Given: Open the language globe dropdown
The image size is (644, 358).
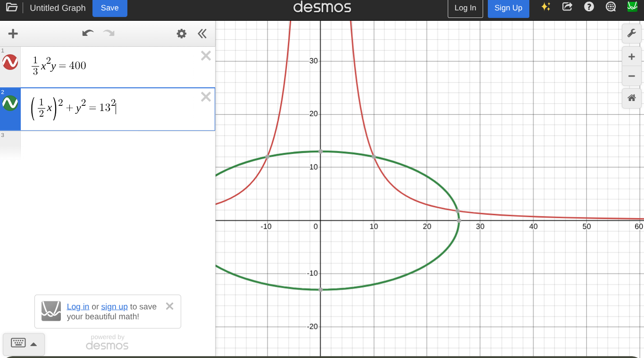Looking at the screenshot, I should point(611,7).
